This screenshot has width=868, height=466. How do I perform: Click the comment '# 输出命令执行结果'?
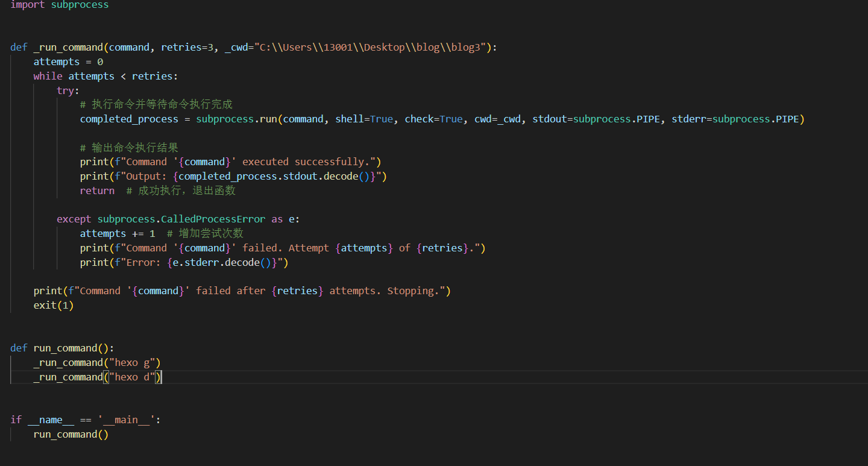(x=129, y=148)
